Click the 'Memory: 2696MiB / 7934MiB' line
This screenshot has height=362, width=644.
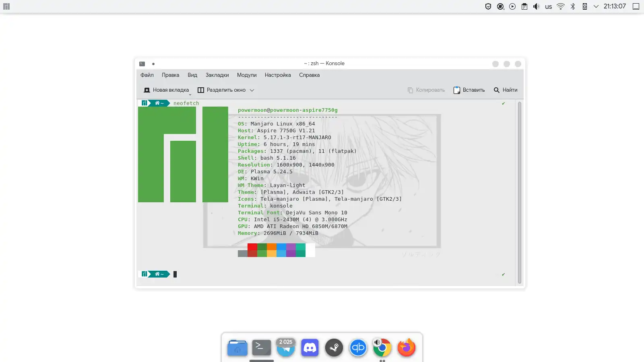(278, 233)
